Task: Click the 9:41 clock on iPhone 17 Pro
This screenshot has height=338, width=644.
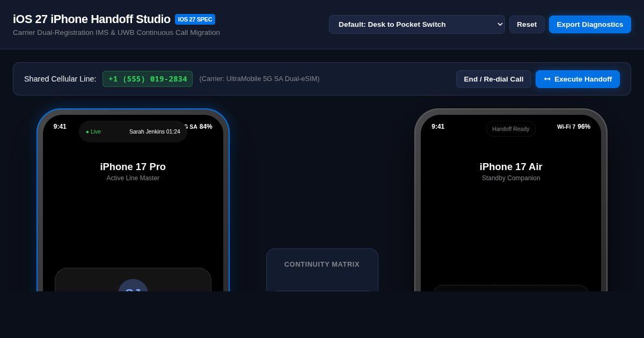Action: [x=60, y=127]
